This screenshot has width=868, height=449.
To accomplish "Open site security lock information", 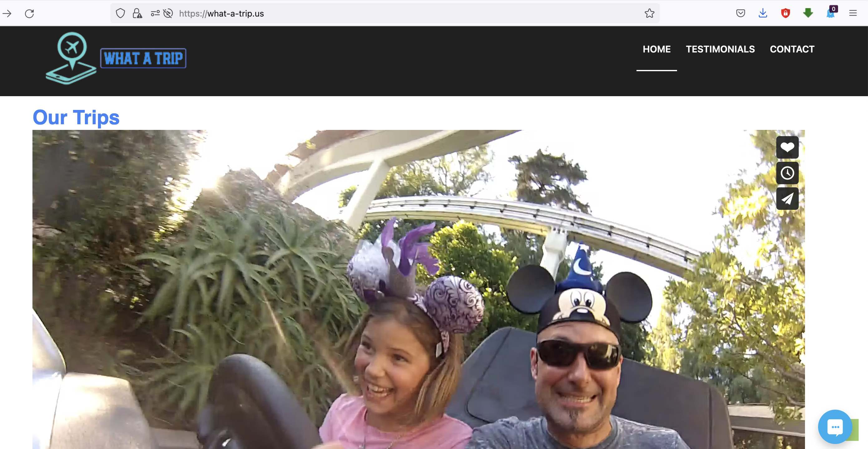I will 137,13.
